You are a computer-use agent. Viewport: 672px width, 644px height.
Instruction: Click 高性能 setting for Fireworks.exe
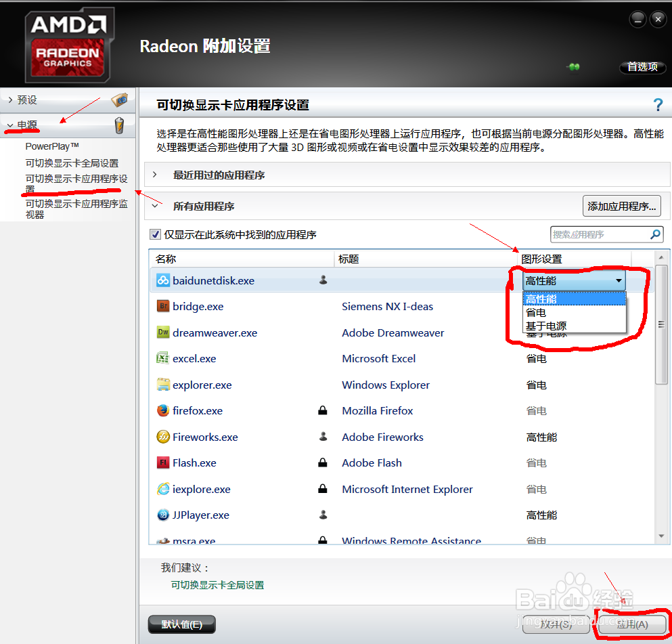541,437
